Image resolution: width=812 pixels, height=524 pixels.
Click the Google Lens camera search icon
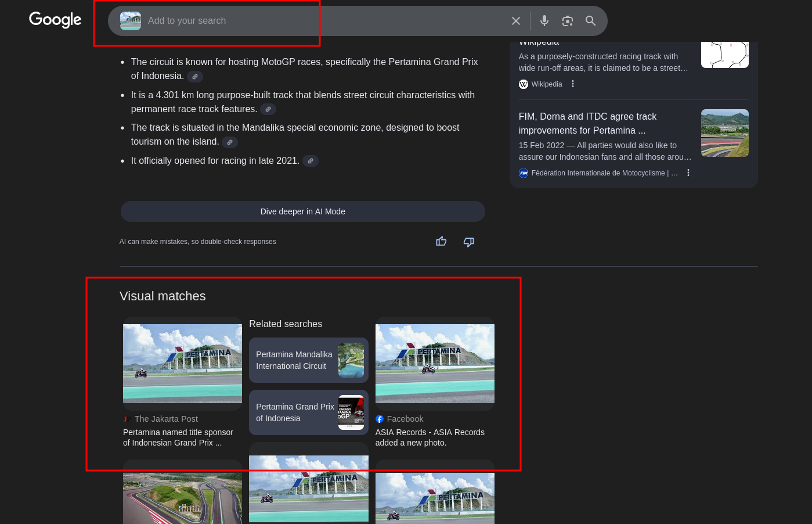567,20
